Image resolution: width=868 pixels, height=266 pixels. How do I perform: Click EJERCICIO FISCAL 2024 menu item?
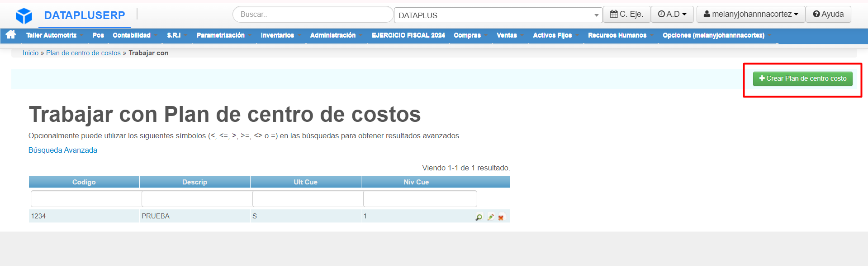pos(408,35)
